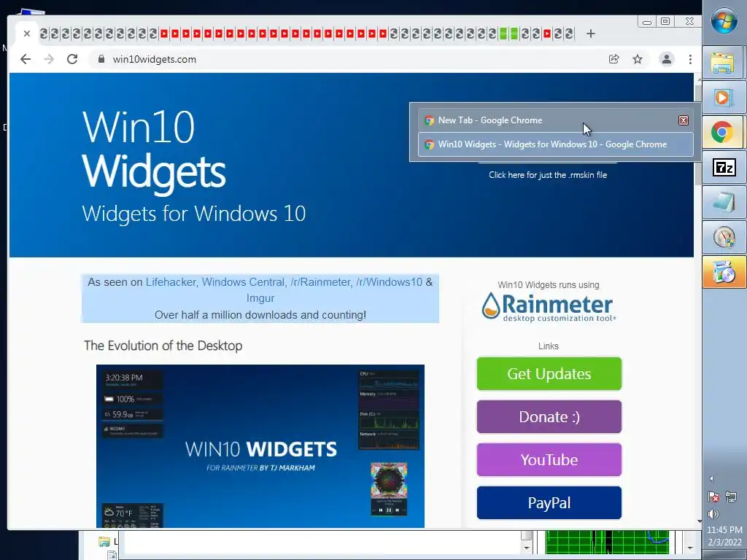
Task: Share this page using share icon
Action: tap(614, 59)
